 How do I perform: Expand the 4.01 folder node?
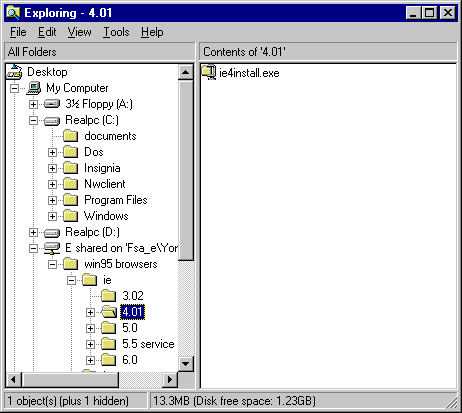tap(90, 312)
